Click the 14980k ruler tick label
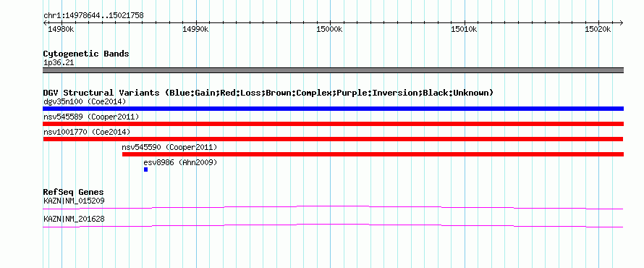This screenshot has width=644, height=268. click(61, 30)
